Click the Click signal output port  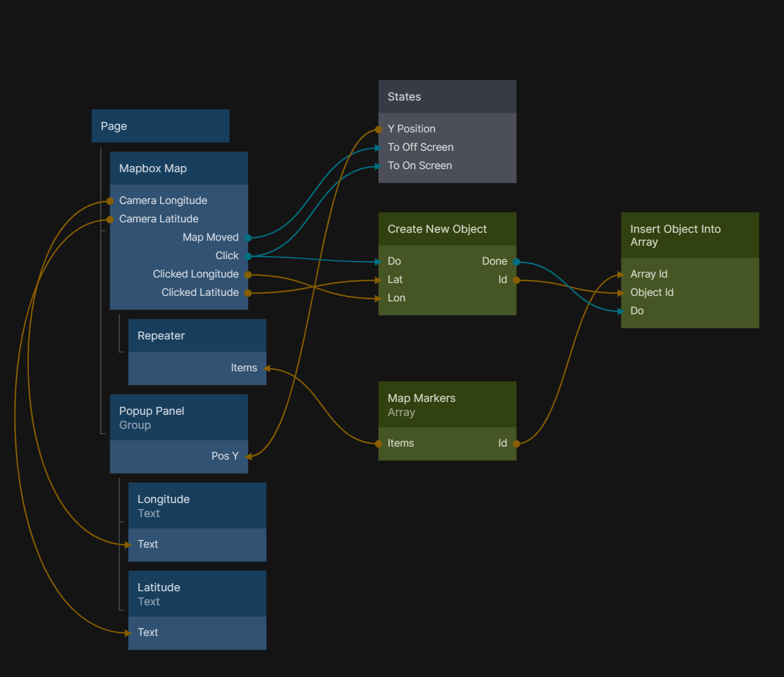click(x=248, y=256)
